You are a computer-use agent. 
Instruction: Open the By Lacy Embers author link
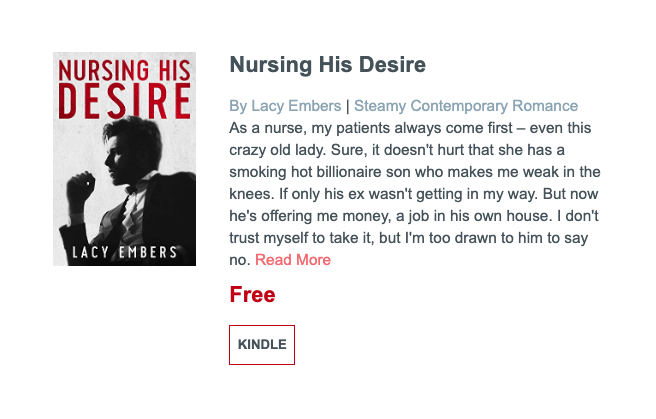click(x=285, y=106)
